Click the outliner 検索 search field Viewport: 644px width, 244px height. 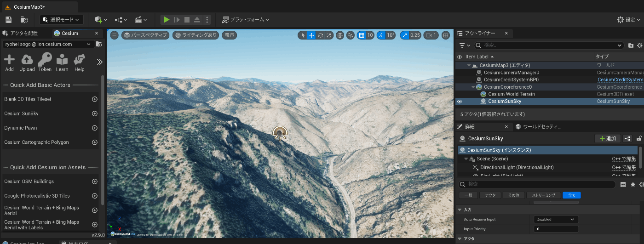pyautogui.click(x=549, y=45)
